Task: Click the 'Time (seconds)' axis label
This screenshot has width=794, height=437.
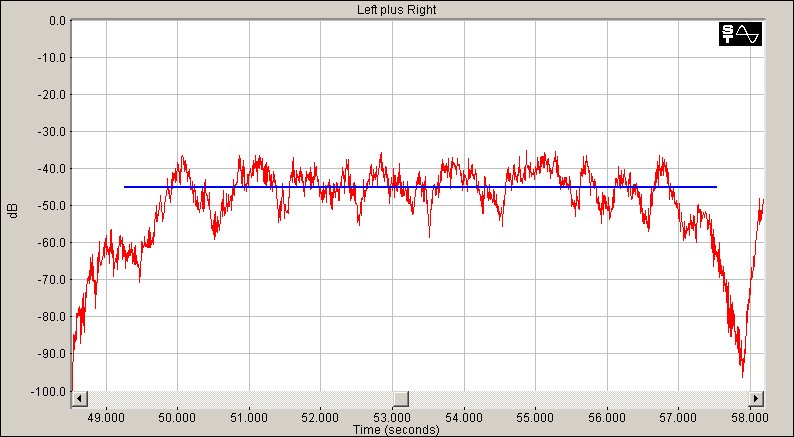Action: (395, 430)
